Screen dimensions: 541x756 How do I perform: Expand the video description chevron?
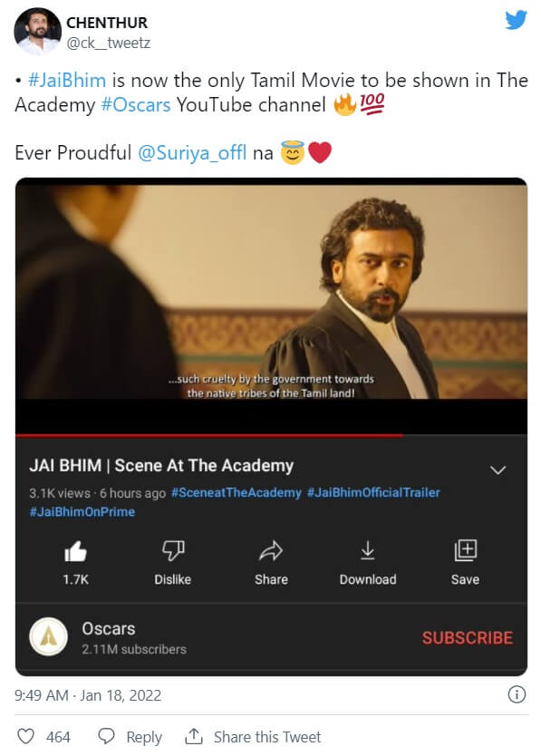coord(498,470)
